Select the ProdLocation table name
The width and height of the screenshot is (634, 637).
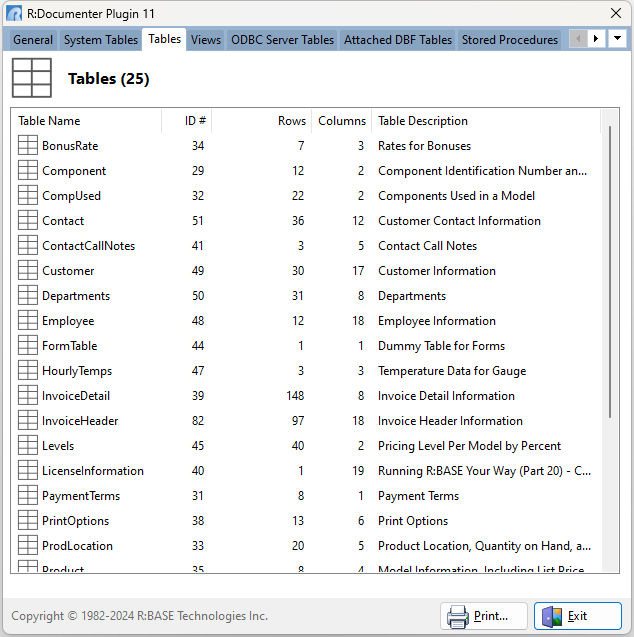(77, 546)
